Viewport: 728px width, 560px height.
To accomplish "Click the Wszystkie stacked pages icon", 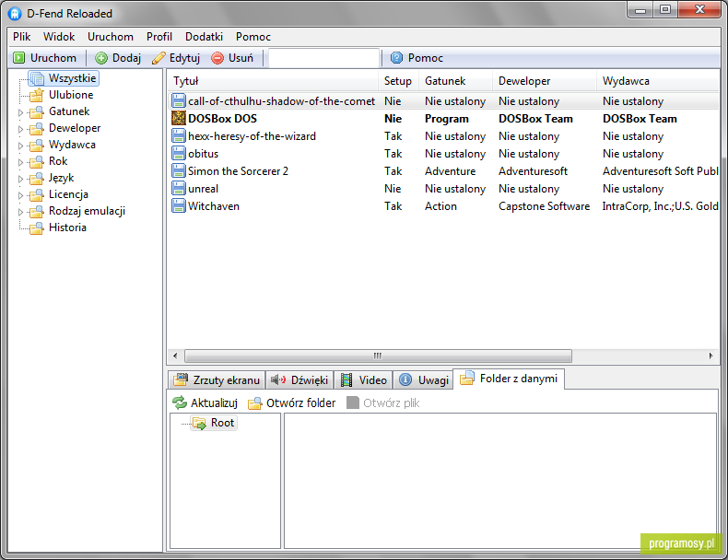I will point(37,78).
